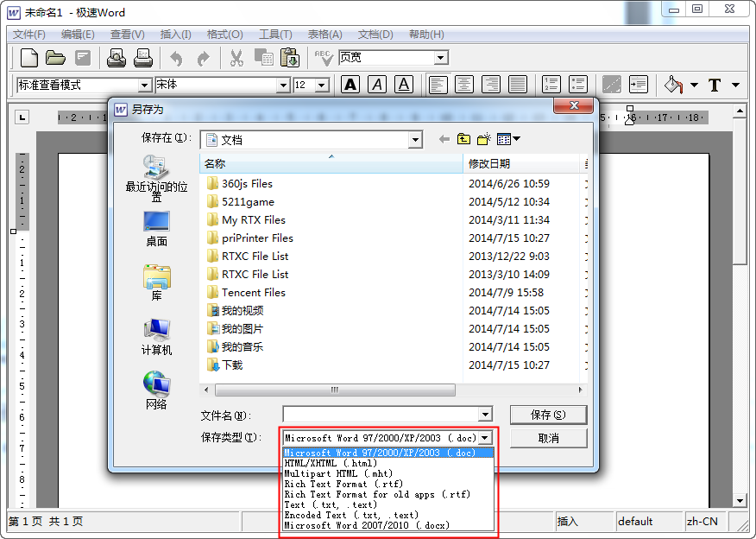Open the 文件名 filename history dropdown

(485, 415)
